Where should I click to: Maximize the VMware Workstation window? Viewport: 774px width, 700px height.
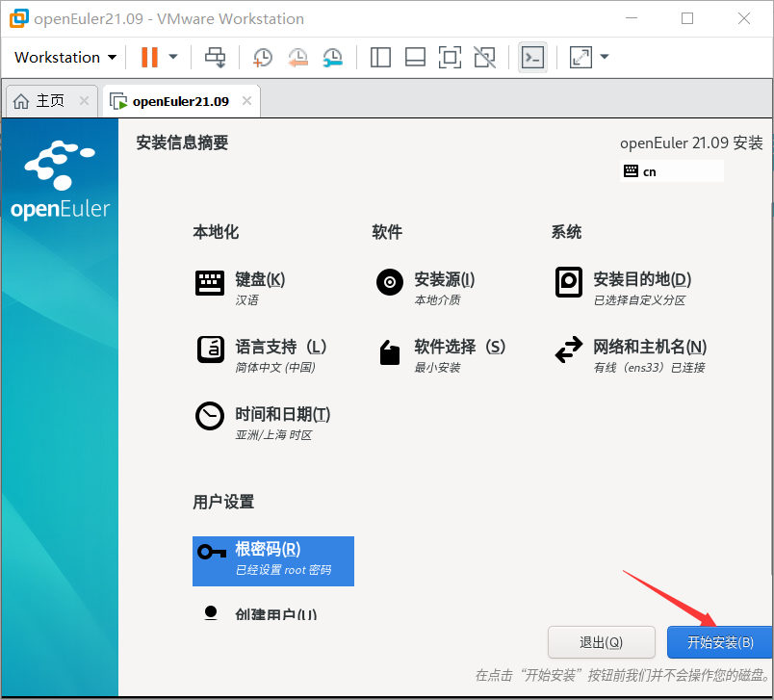pos(687,18)
